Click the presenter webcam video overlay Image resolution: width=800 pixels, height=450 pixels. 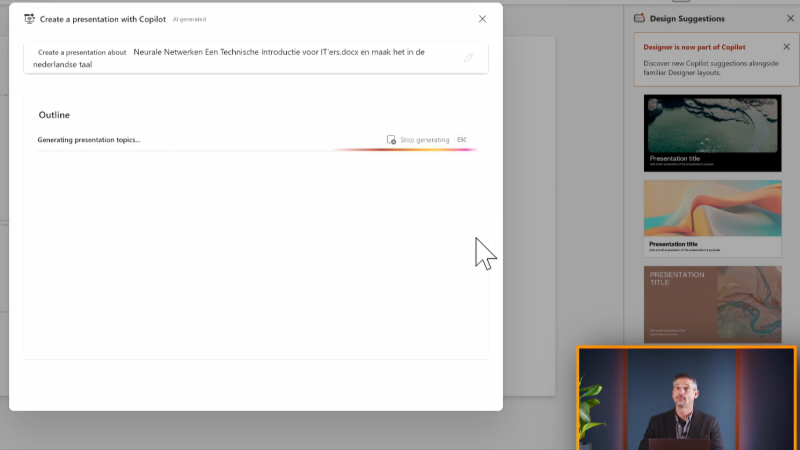coord(687,398)
